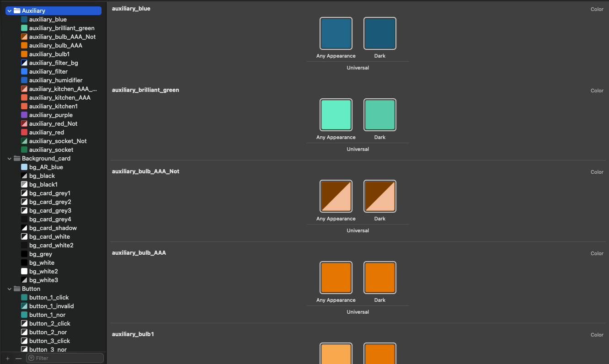Click the auxiliary_humidifier color icon

pyautogui.click(x=24, y=80)
